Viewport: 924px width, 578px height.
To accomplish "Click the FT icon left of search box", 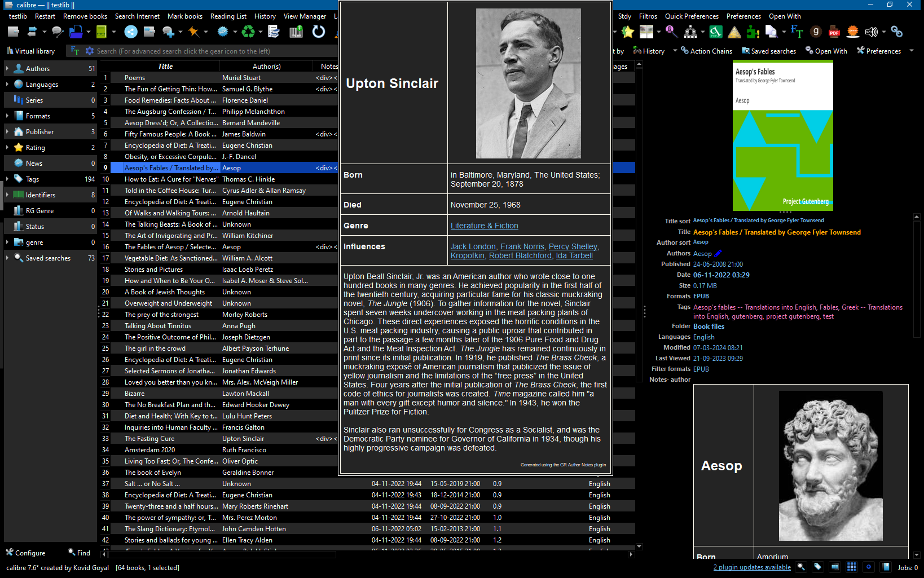I will tap(74, 51).
